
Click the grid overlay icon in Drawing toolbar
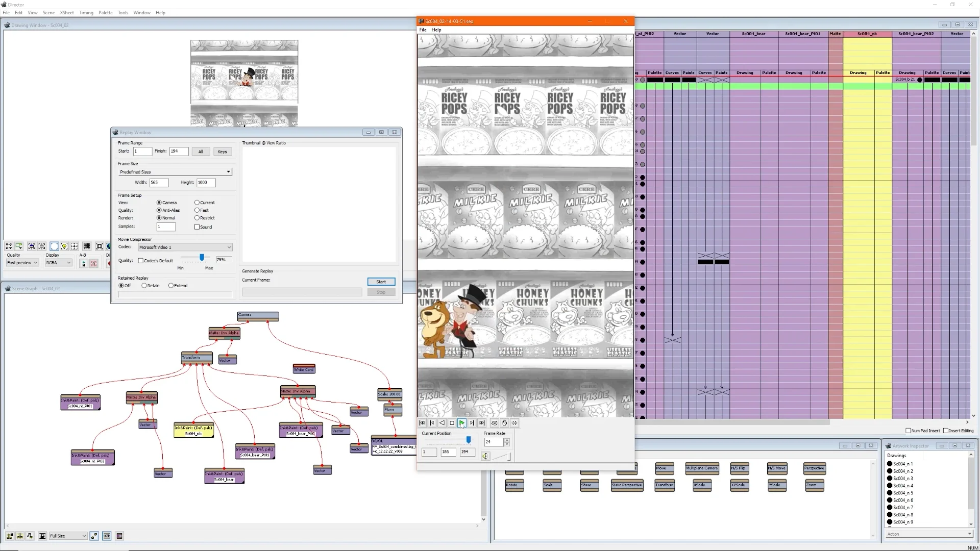(87, 246)
